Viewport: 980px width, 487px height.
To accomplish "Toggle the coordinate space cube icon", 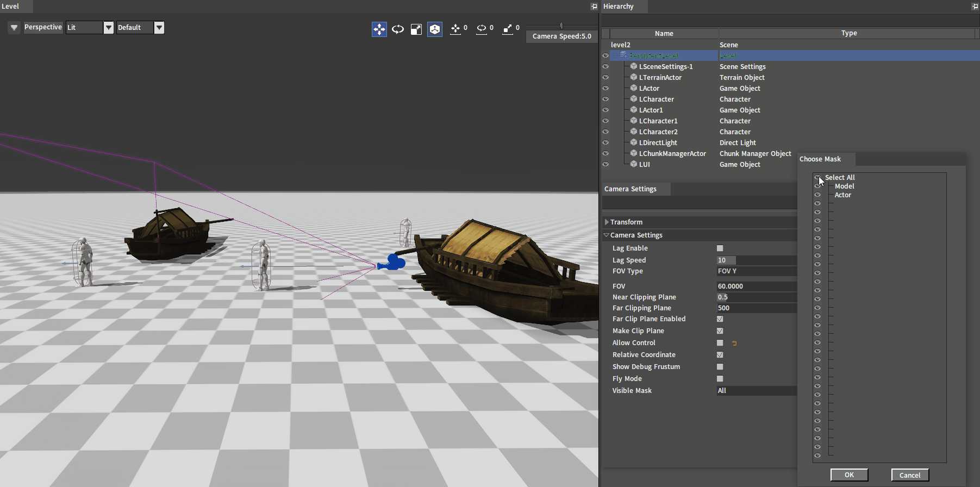I will click(x=435, y=29).
